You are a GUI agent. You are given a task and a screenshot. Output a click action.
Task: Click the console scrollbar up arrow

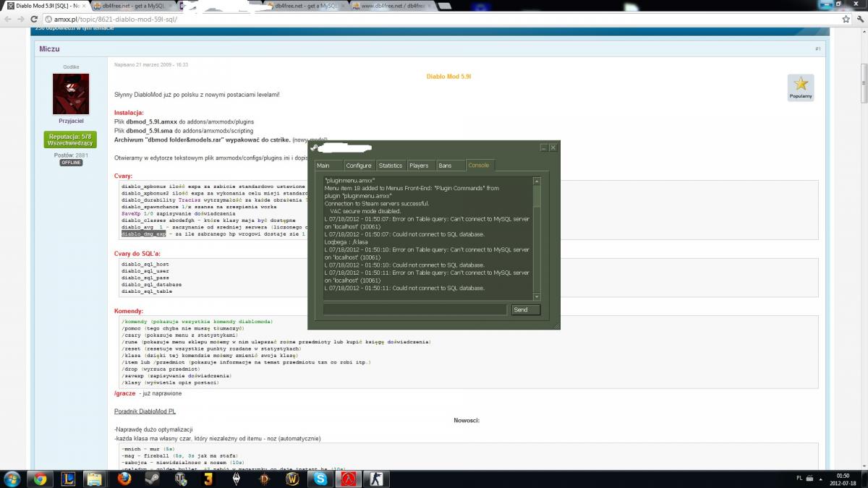(536, 181)
